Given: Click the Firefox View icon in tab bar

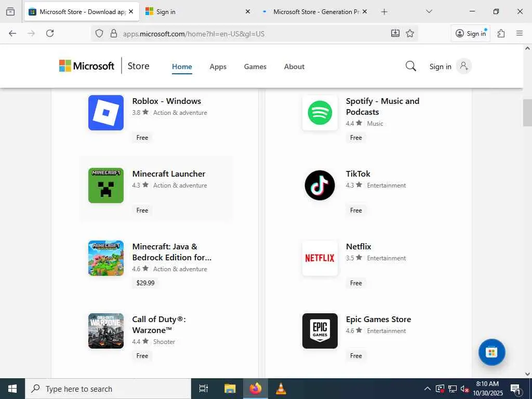Looking at the screenshot, I should [x=10, y=11].
